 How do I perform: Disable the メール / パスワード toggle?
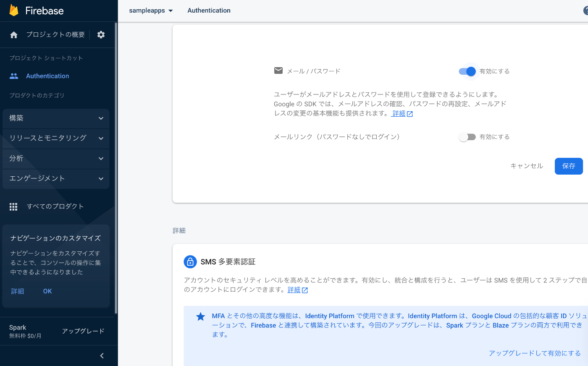coord(467,71)
